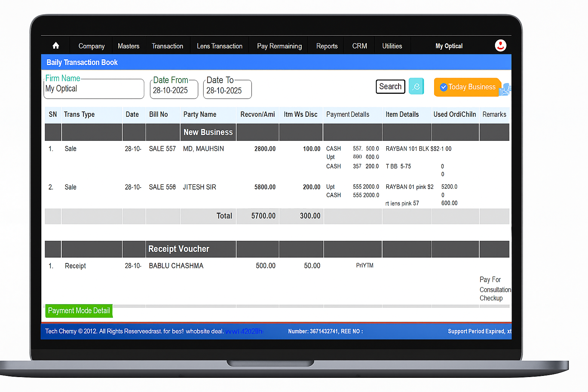Open the Pay Rermaining menu

pos(279,46)
